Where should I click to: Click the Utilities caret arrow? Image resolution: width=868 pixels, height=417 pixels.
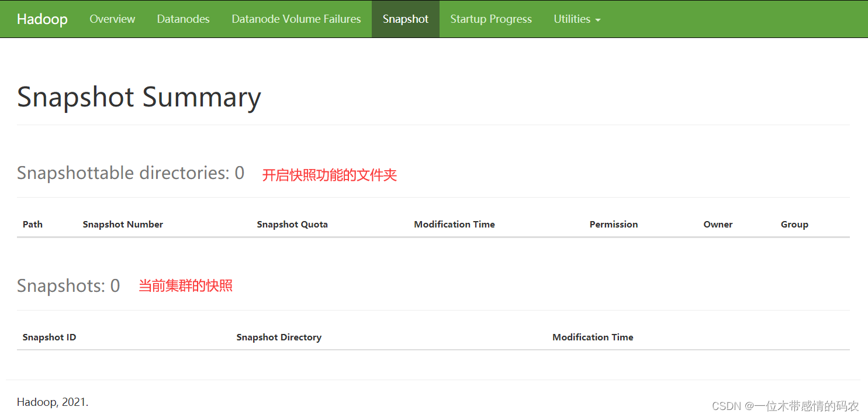pyautogui.click(x=598, y=20)
